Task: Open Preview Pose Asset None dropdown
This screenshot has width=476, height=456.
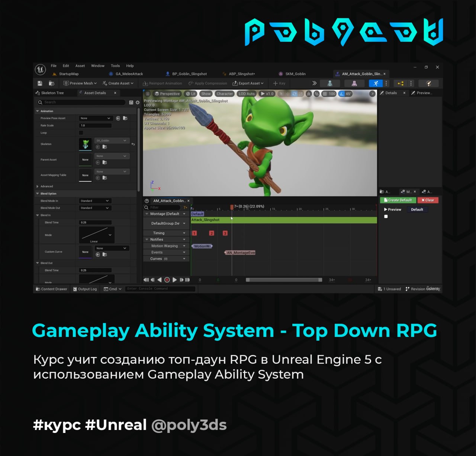Action: tap(96, 118)
